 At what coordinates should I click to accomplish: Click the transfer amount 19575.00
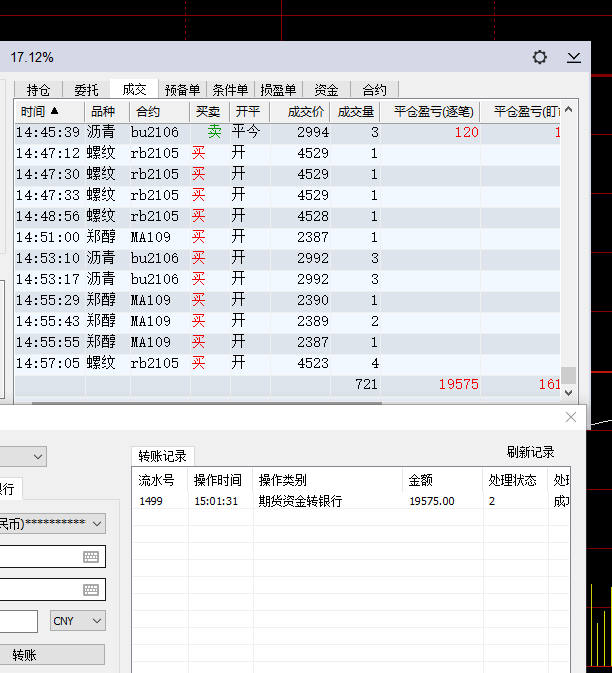click(432, 501)
